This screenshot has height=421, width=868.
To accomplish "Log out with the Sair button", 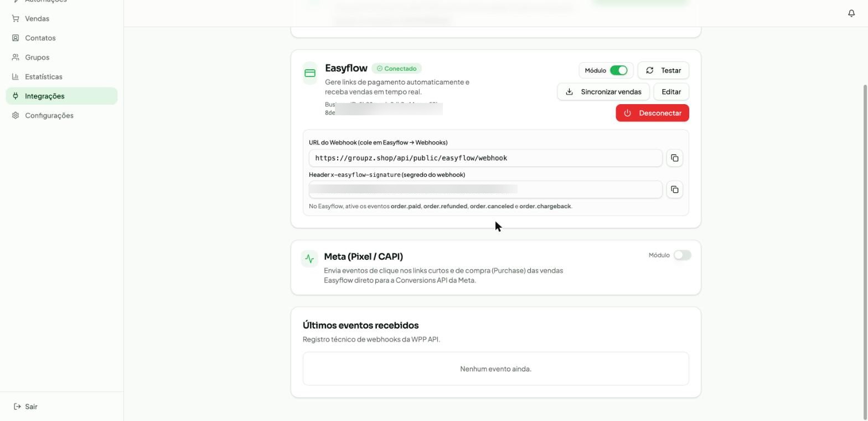I will [25, 407].
